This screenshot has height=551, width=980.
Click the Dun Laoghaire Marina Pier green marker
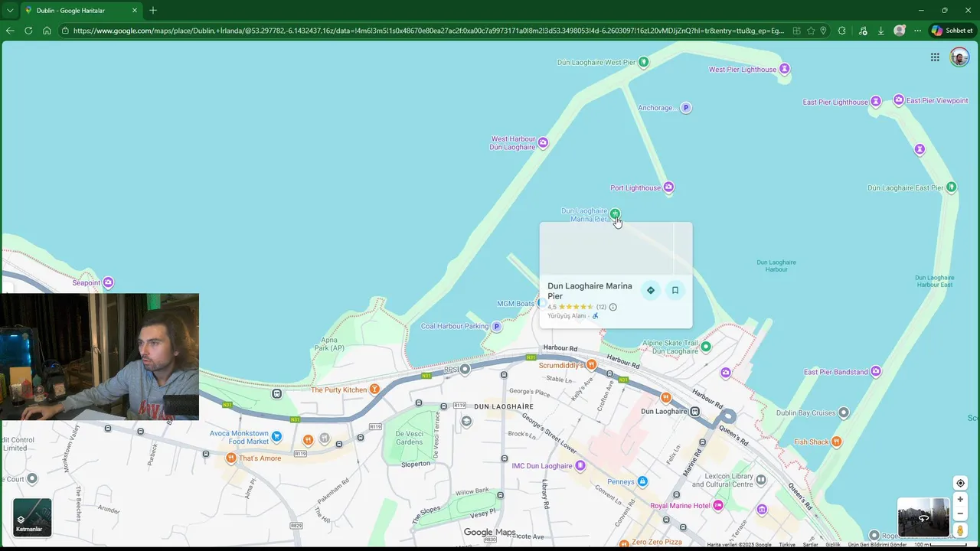point(615,214)
